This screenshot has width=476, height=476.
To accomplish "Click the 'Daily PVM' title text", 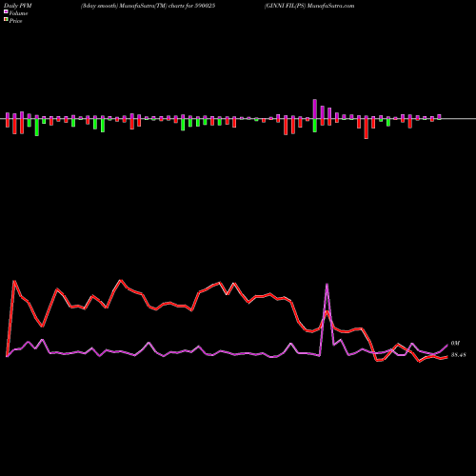I will [x=18, y=6].
